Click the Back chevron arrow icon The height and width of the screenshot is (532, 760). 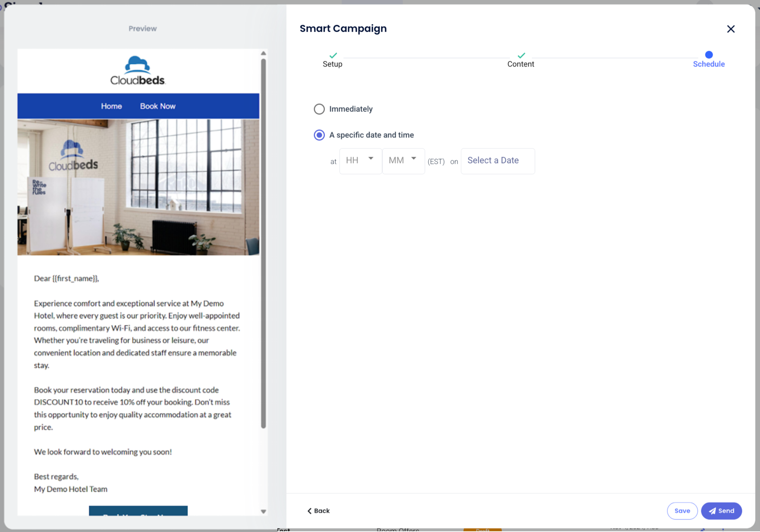tap(309, 511)
